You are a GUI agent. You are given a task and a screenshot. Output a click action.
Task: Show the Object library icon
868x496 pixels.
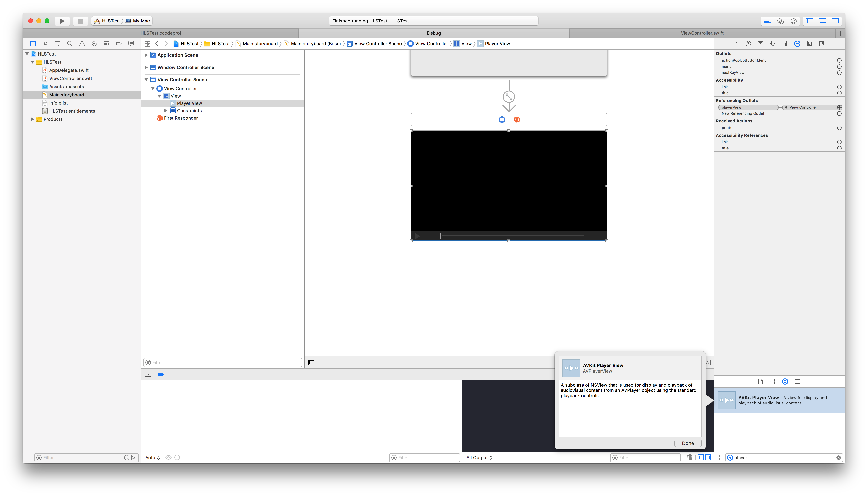tap(785, 381)
